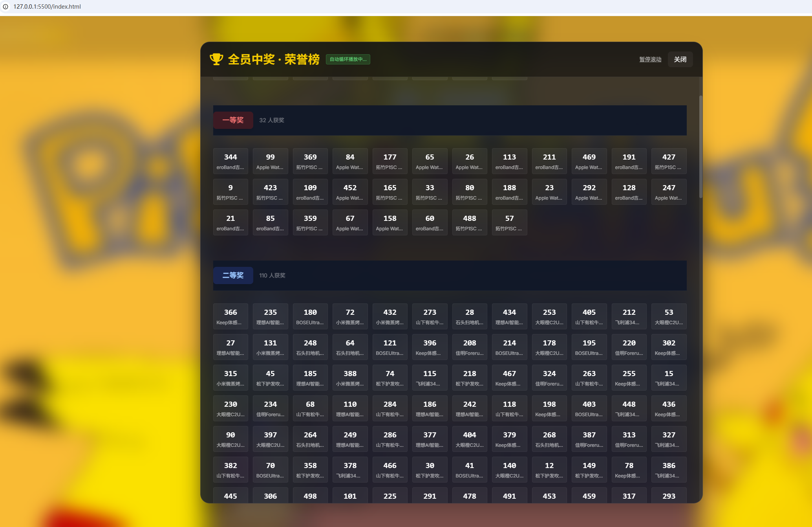Select winner card number 366
The image size is (812, 527).
(230, 316)
